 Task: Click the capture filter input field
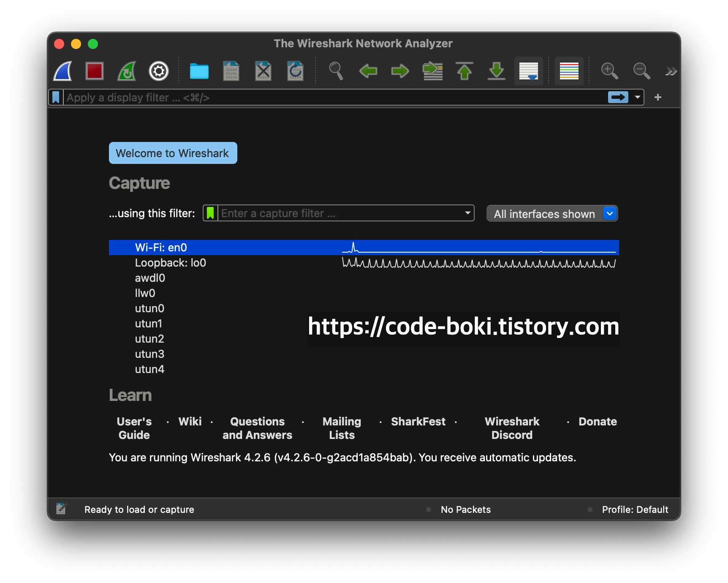click(x=340, y=213)
